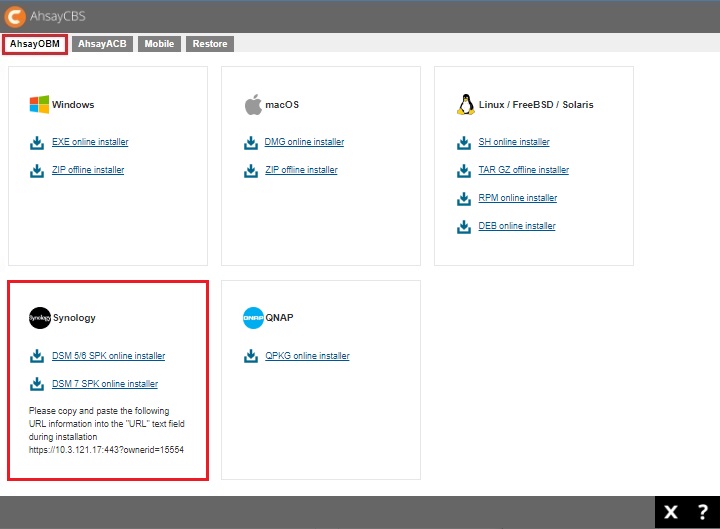Screen dimensions: 720x529
Task: Click the RPM online installer link
Action: point(517,198)
